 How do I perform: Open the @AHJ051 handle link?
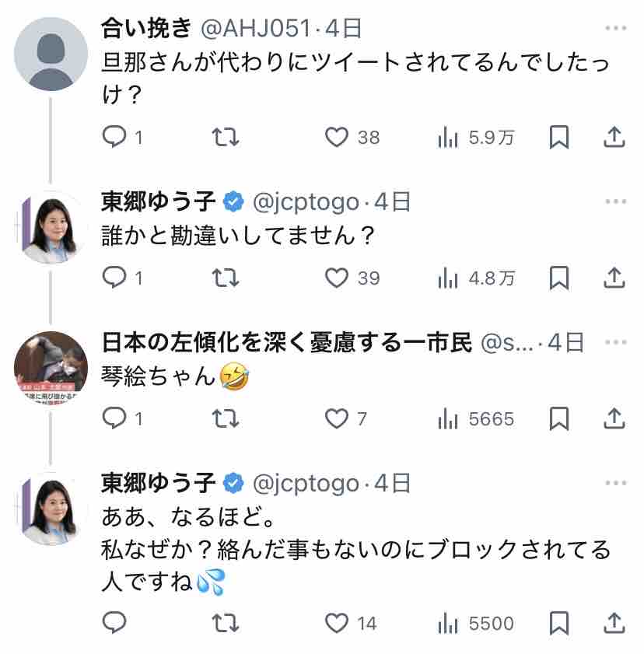point(257,29)
